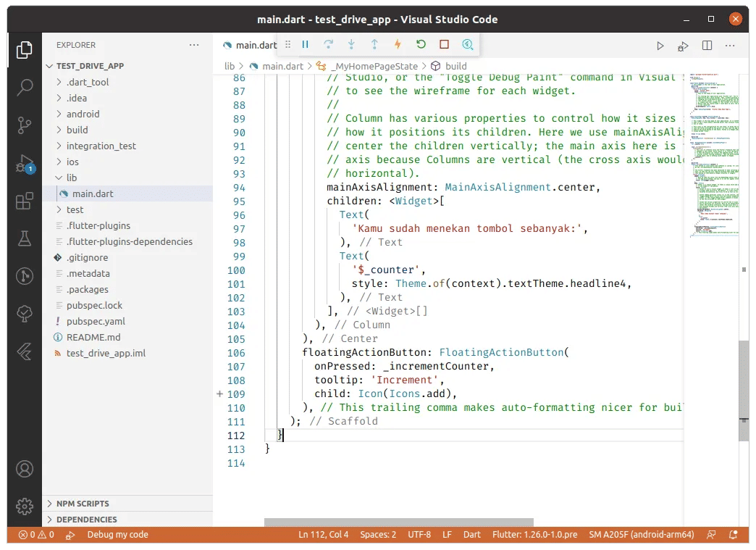Open the GitLens view in activity bar
The width and height of the screenshot is (756, 550).
(24, 276)
